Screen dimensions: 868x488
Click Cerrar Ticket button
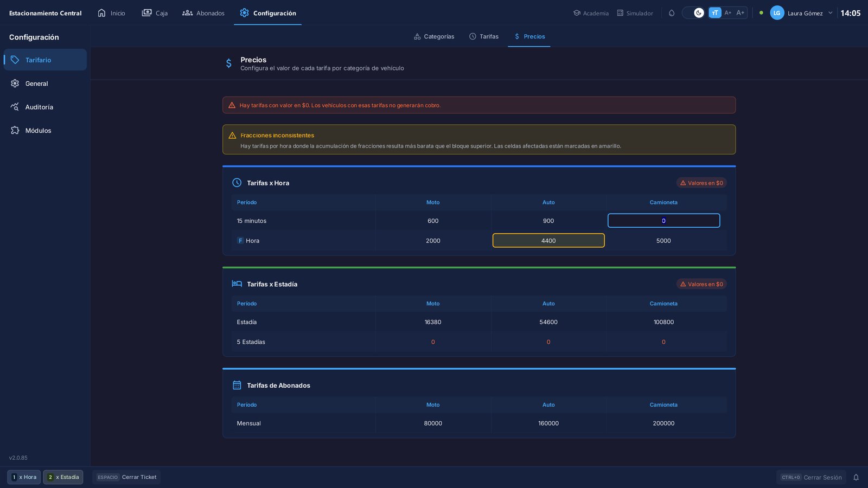click(x=126, y=477)
